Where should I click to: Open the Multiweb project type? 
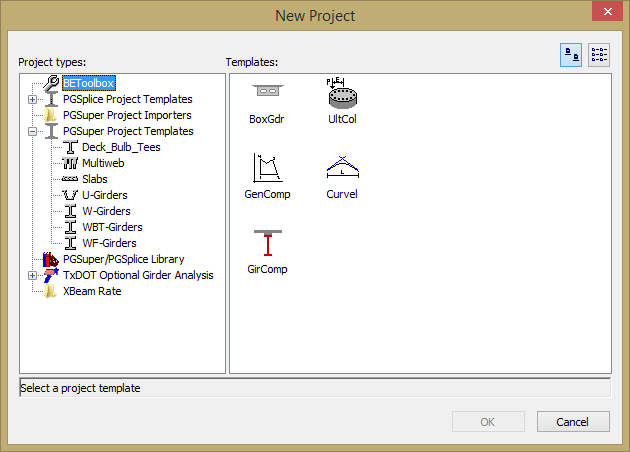(x=103, y=163)
